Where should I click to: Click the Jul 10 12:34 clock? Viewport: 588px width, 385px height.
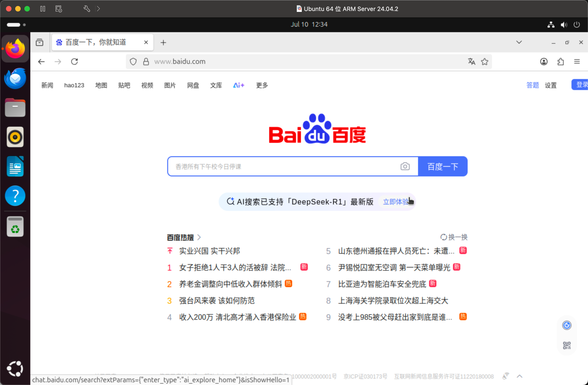point(309,24)
